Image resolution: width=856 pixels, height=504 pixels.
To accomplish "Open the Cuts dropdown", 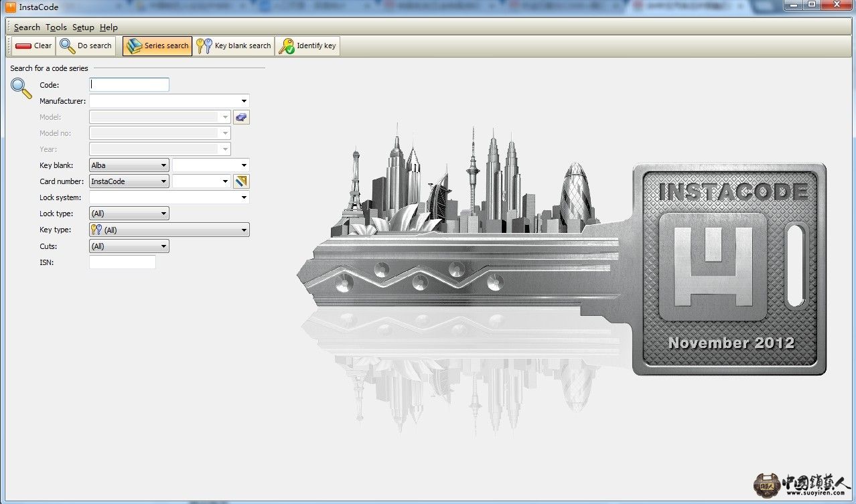I will 129,246.
